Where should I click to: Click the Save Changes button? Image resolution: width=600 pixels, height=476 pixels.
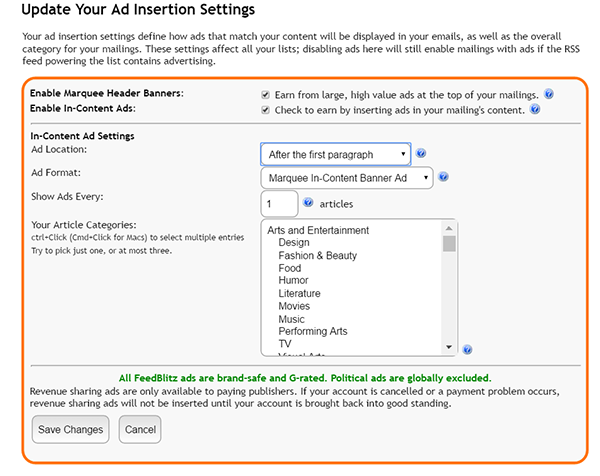[70, 429]
